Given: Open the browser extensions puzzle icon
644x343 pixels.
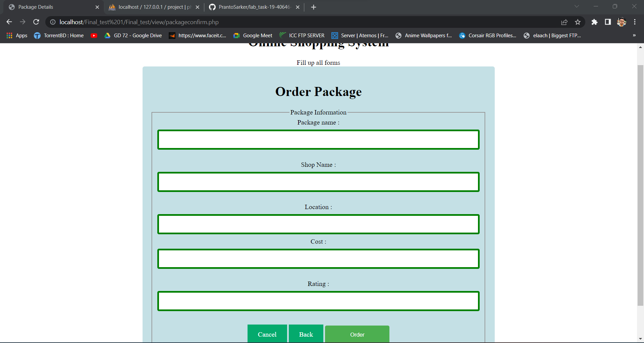Looking at the screenshot, I should coord(595,22).
